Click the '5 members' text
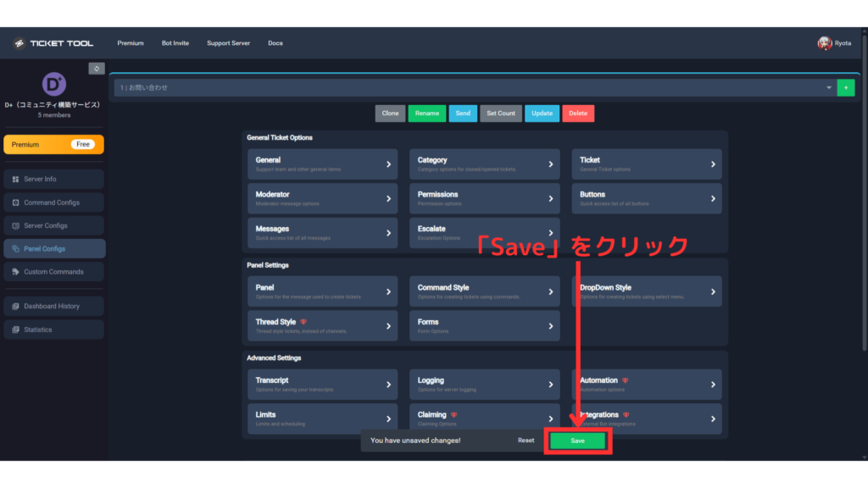This screenshot has width=868, height=488. [54, 115]
